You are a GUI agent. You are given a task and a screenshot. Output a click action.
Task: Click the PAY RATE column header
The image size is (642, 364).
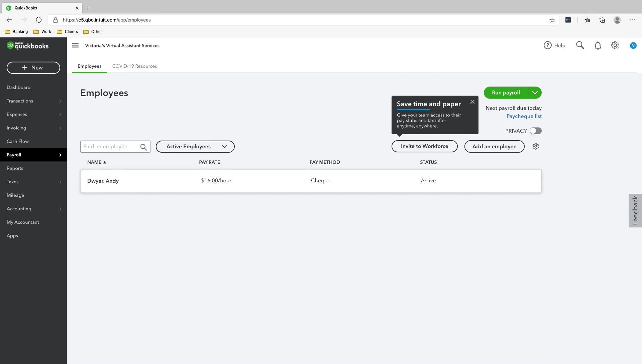click(209, 162)
